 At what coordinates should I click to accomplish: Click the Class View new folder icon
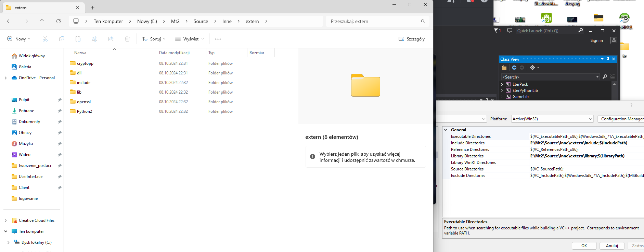[504, 68]
